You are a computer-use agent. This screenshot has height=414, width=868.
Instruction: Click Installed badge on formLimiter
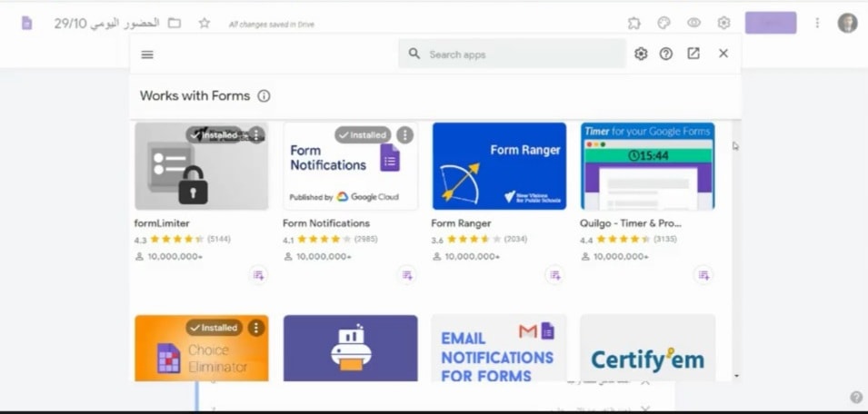215,135
